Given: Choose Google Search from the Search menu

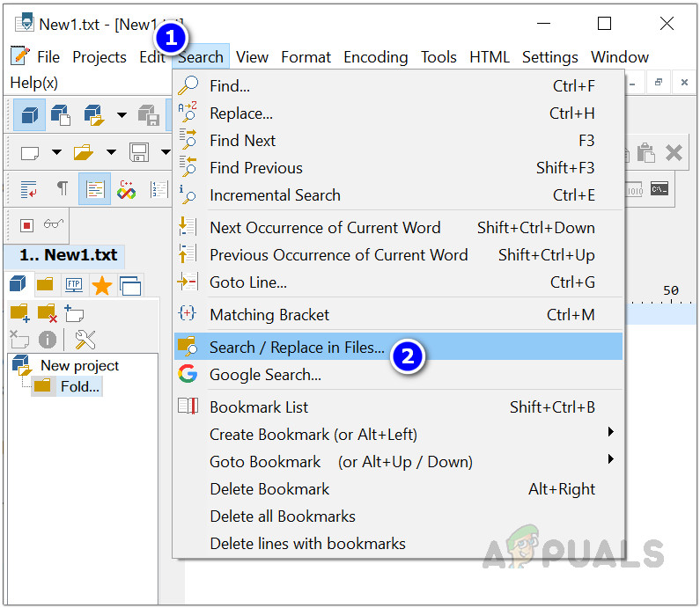Looking at the screenshot, I should tap(265, 375).
